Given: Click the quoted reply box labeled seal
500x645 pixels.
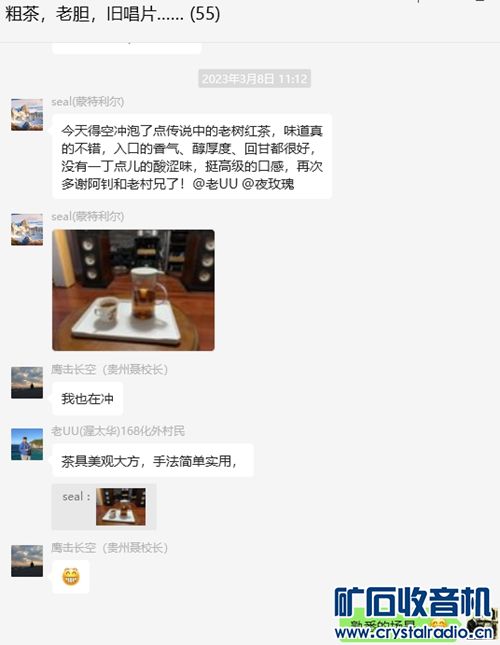Looking at the screenshot, I should point(104,507).
